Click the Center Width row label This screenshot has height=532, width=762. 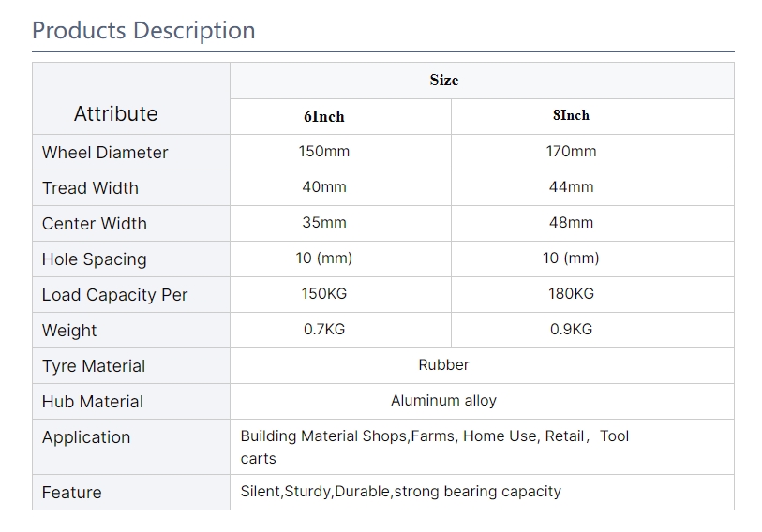pos(94,224)
